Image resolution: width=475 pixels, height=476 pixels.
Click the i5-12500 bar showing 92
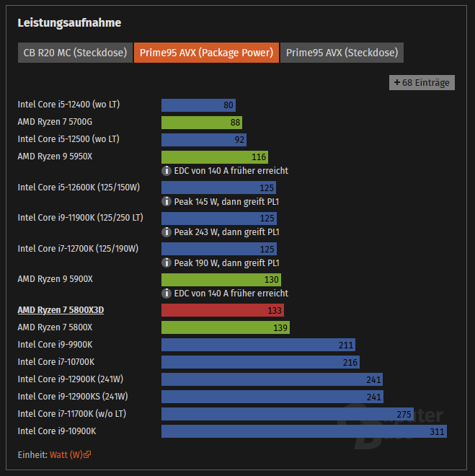pyautogui.click(x=204, y=140)
